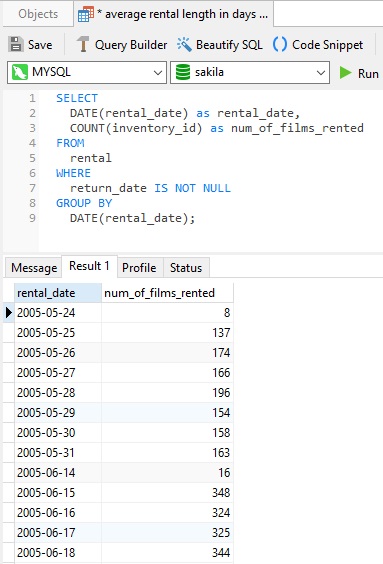Image resolution: width=383 pixels, height=564 pixels.
Task: Sort by rental_date column header
Action: pyautogui.click(x=58, y=293)
